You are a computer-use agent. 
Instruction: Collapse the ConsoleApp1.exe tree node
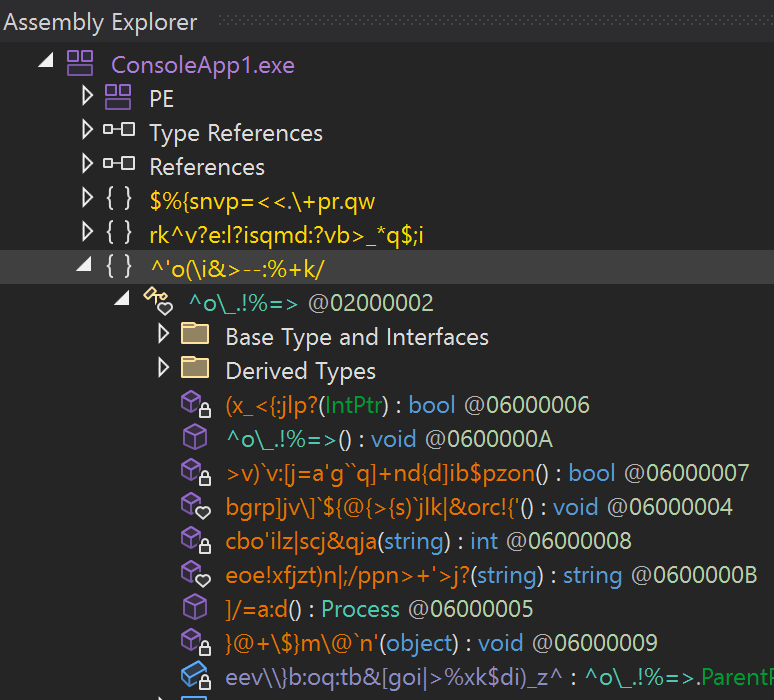tap(46, 62)
